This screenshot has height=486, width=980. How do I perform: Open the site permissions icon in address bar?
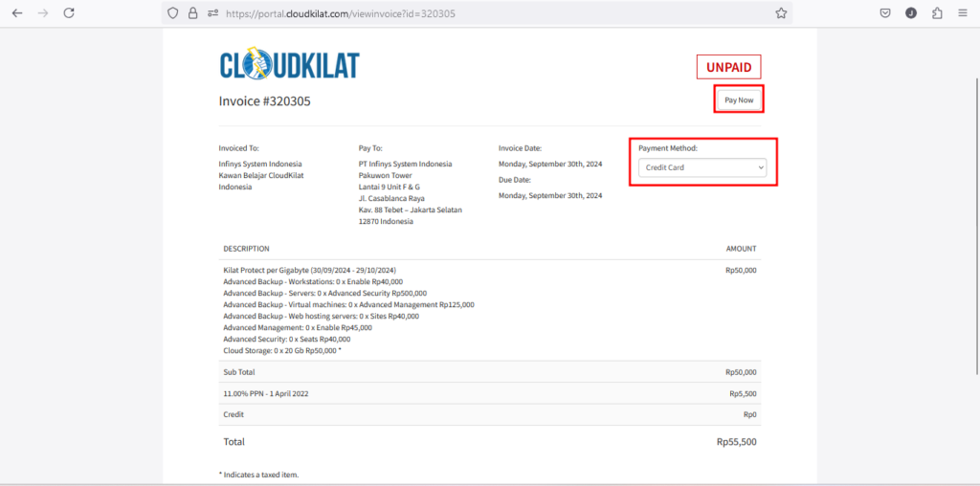pos(212,13)
